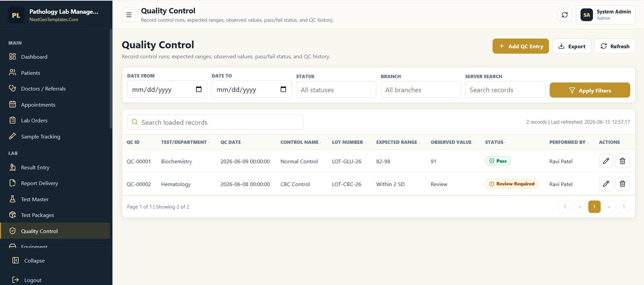Viewport: 644px width, 285px height.
Task: Focus the Date From field
Action: [x=167, y=89]
